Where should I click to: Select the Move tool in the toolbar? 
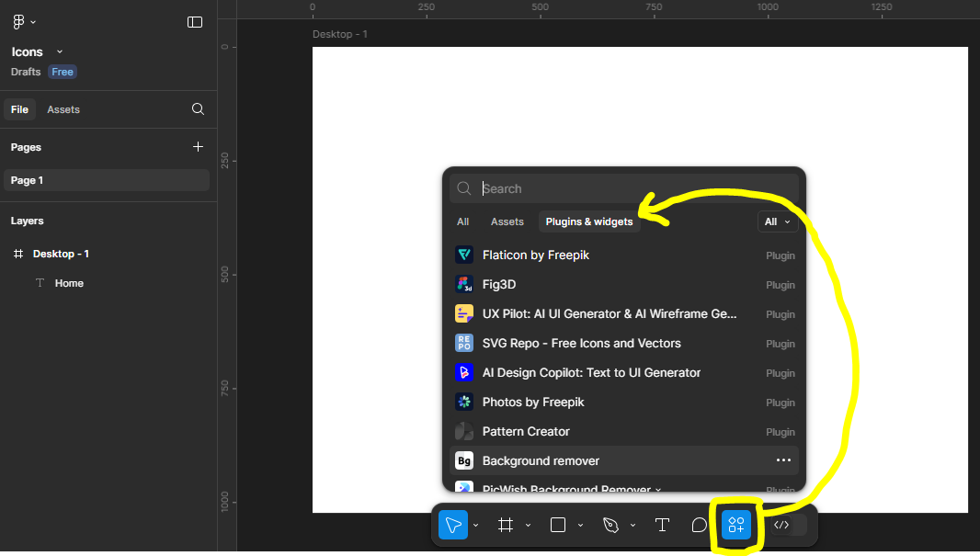point(451,525)
